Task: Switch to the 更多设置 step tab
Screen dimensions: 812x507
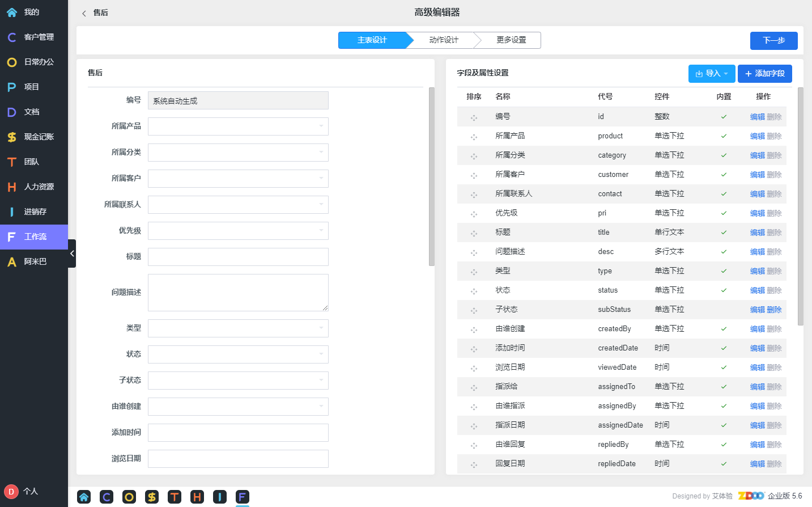Action: [511, 40]
